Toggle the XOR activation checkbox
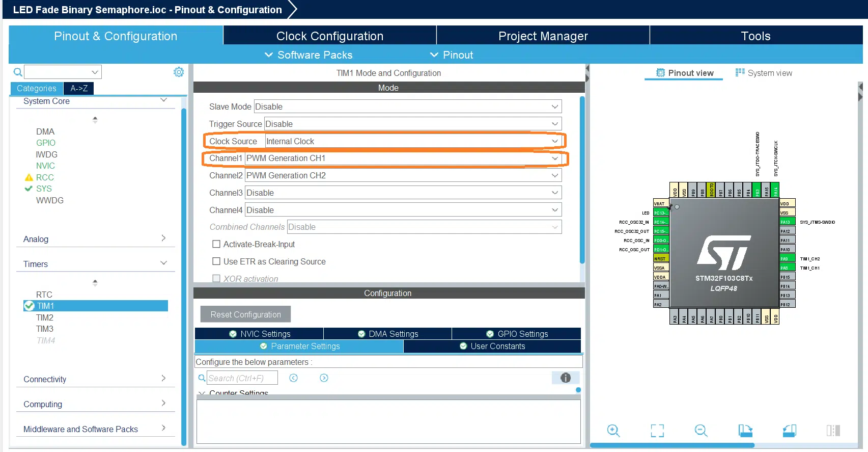The width and height of the screenshot is (868, 452). click(216, 279)
